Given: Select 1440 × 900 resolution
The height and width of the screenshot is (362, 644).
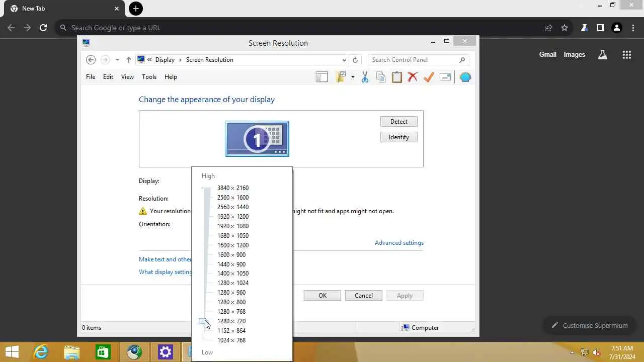Looking at the screenshot, I should 231,264.
